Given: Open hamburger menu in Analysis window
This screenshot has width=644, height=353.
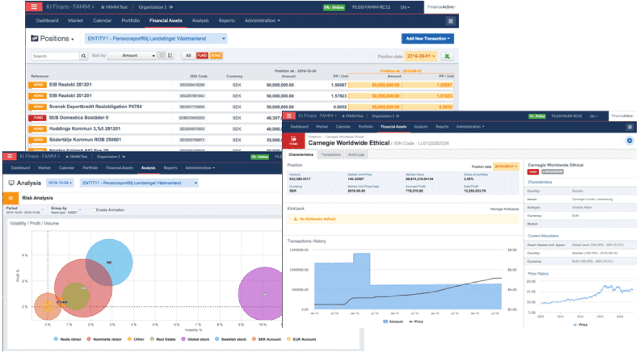Looking at the screenshot, I should tap(9, 156).
